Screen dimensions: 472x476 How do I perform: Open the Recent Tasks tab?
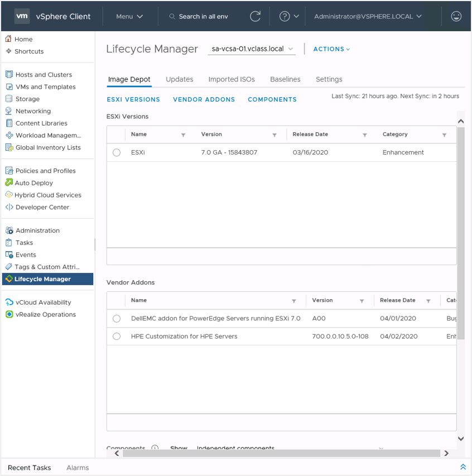pyautogui.click(x=30, y=468)
